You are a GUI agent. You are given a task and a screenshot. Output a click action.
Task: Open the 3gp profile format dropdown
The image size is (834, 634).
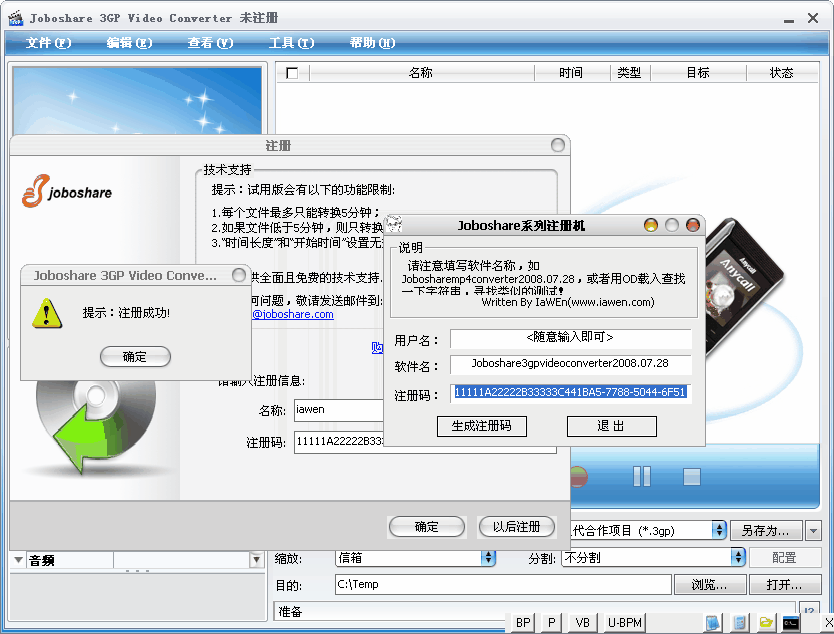(x=718, y=530)
